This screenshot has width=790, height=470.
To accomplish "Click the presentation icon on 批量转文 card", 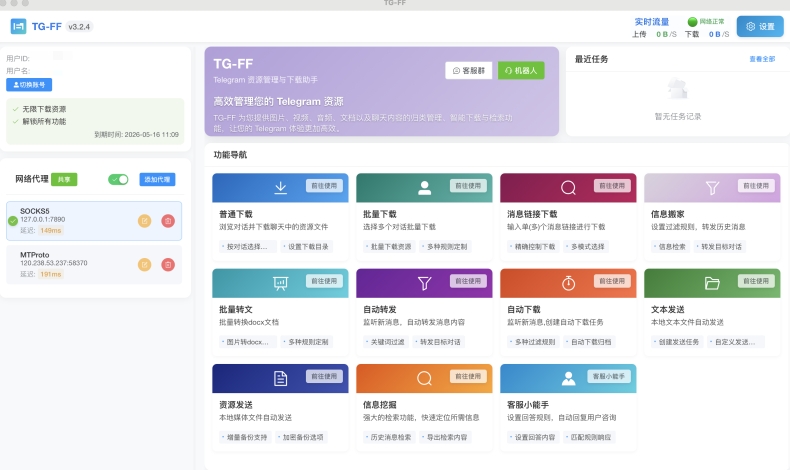I will (281, 283).
